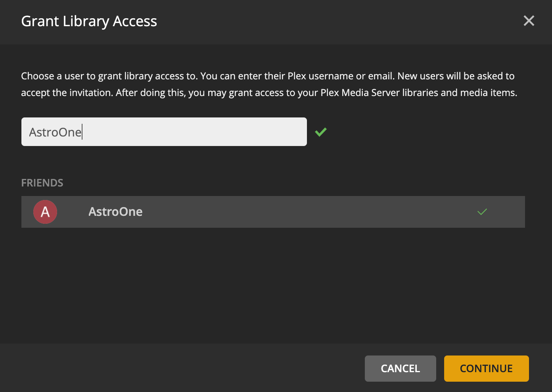552x392 pixels.
Task: Place cursor in the AstroOne text box
Action: pyautogui.click(x=164, y=131)
